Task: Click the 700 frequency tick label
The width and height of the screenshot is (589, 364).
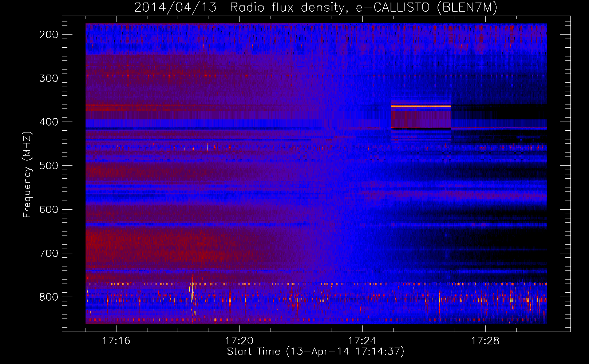Action: coord(49,253)
